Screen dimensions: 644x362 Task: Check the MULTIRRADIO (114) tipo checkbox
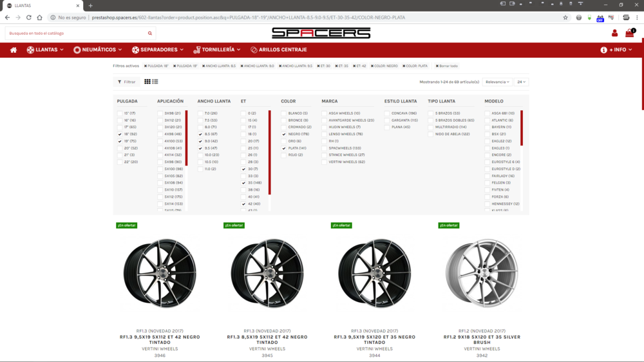tap(430, 127)
